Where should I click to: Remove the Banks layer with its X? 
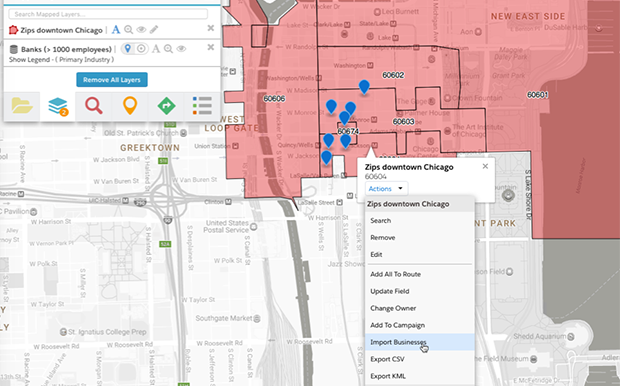[211, 47]
